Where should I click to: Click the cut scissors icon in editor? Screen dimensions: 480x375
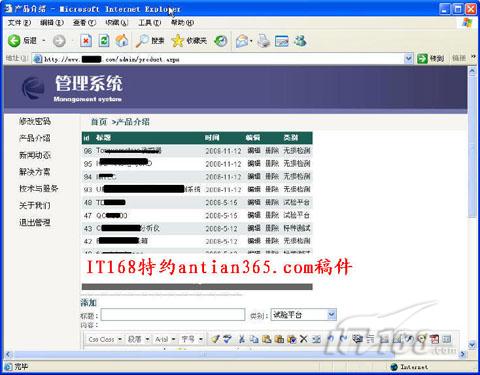point(242,339)
